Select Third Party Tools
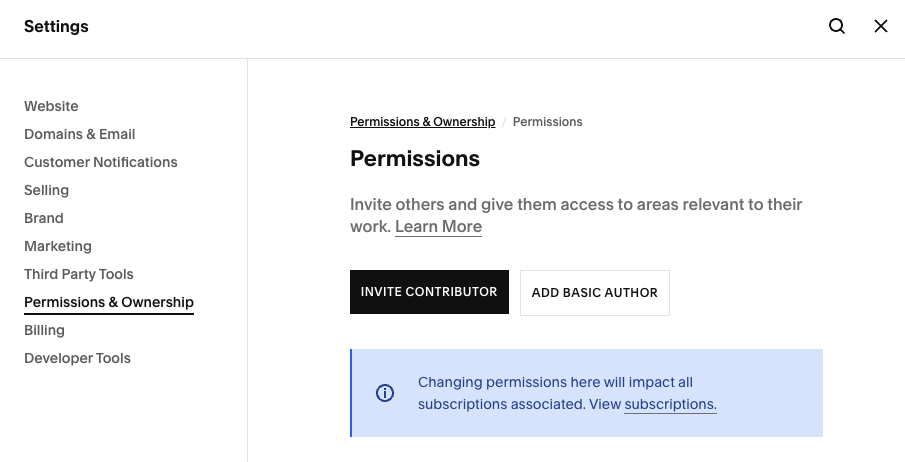The height and width of the screenshot is (462, 905). point(79,274)
